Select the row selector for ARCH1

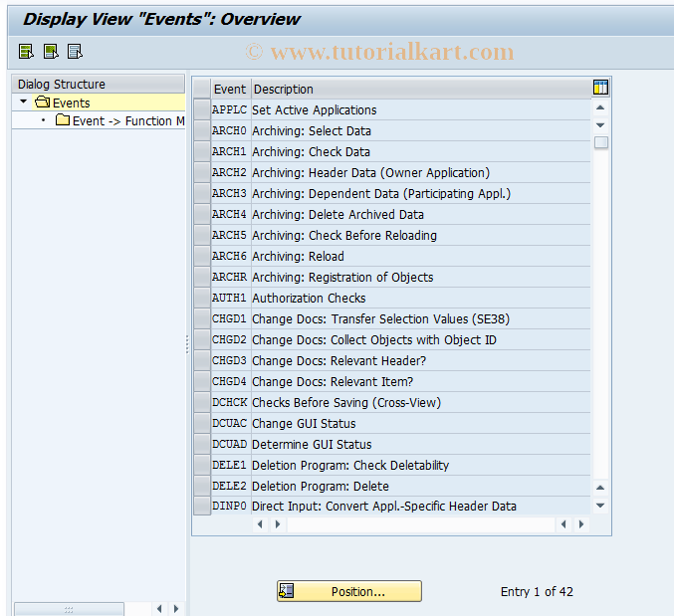tap(201, 151)
